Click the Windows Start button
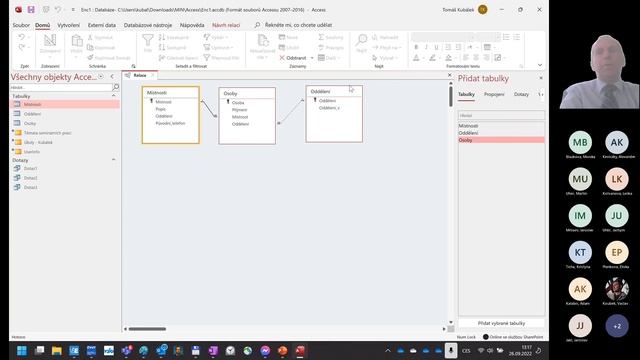Screen dimensions: 640x360 pyautogui.click(x=22, y=351)
